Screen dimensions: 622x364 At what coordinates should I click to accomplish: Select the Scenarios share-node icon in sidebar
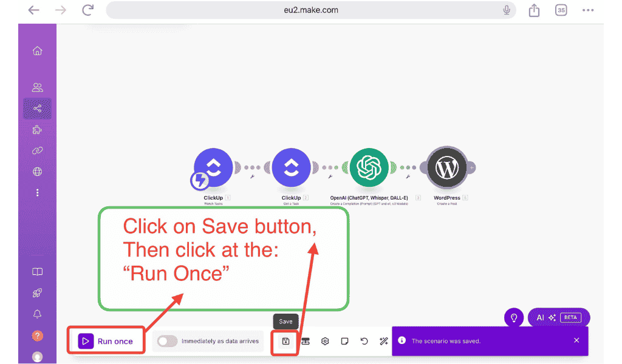pyautogui.click(x=37, y=109)
